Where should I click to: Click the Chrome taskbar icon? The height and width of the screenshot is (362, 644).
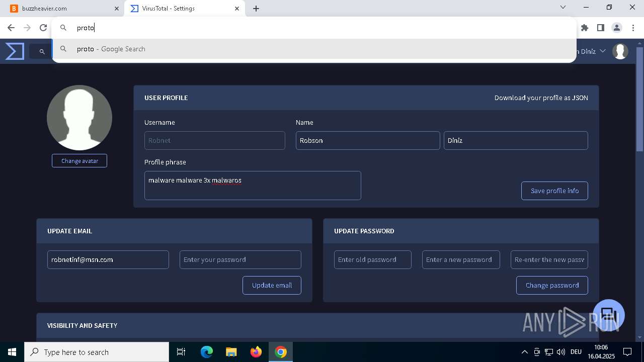tap(281, 352)
